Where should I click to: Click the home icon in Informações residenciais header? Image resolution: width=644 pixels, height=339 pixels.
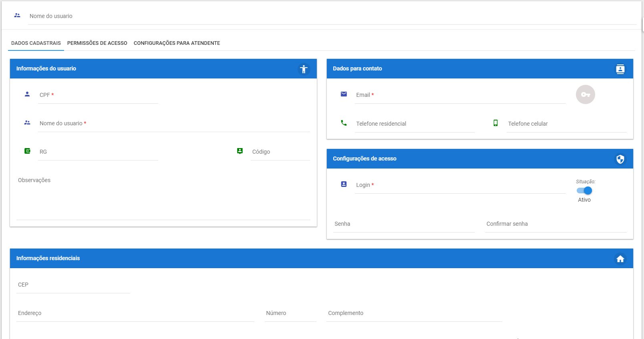[x=620, y=259]
